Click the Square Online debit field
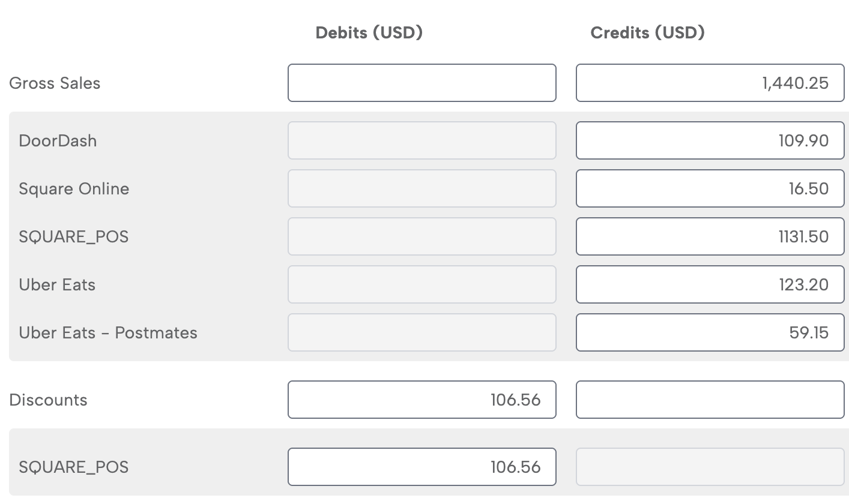 click(x=421, y=188)
